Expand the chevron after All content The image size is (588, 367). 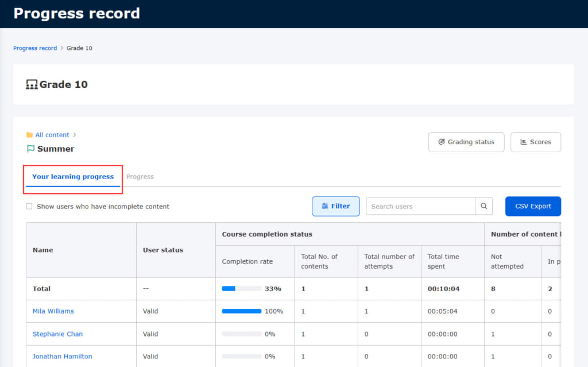pyautogui.click(x=75, y=135)
